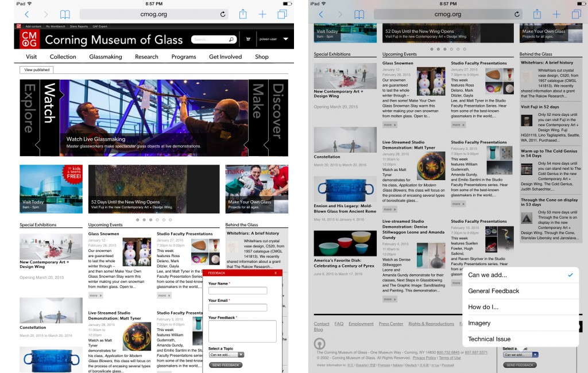This screenshot has height=373, width=588.
Task: Click the red CMOG logo icon
Action: tap(28, 39)
